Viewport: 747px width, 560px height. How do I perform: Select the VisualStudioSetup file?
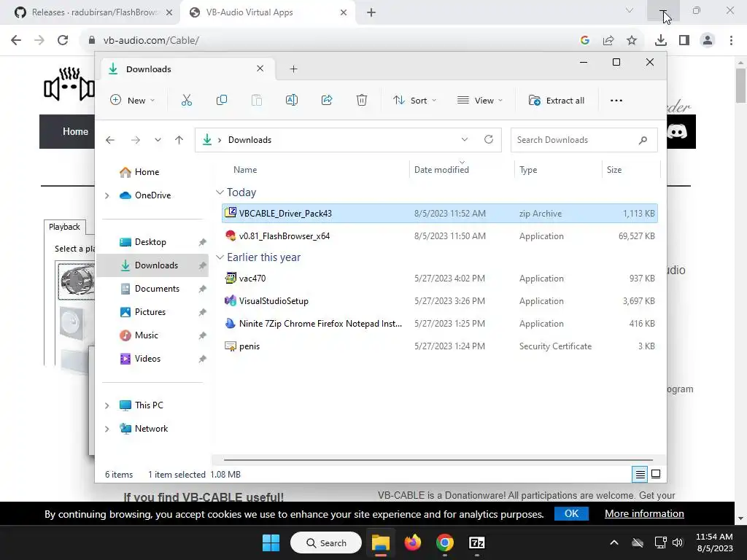440,301
